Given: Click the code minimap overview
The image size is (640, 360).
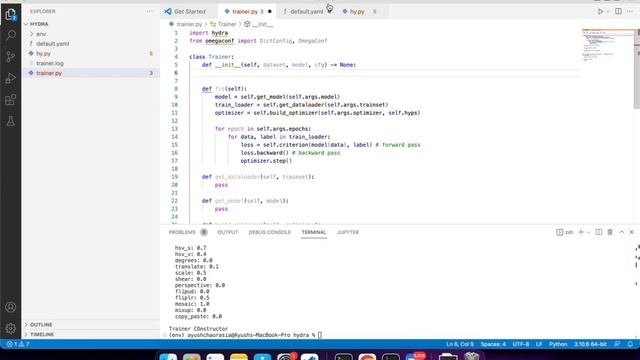Looking at the screenshot, I should click(607, 45).
